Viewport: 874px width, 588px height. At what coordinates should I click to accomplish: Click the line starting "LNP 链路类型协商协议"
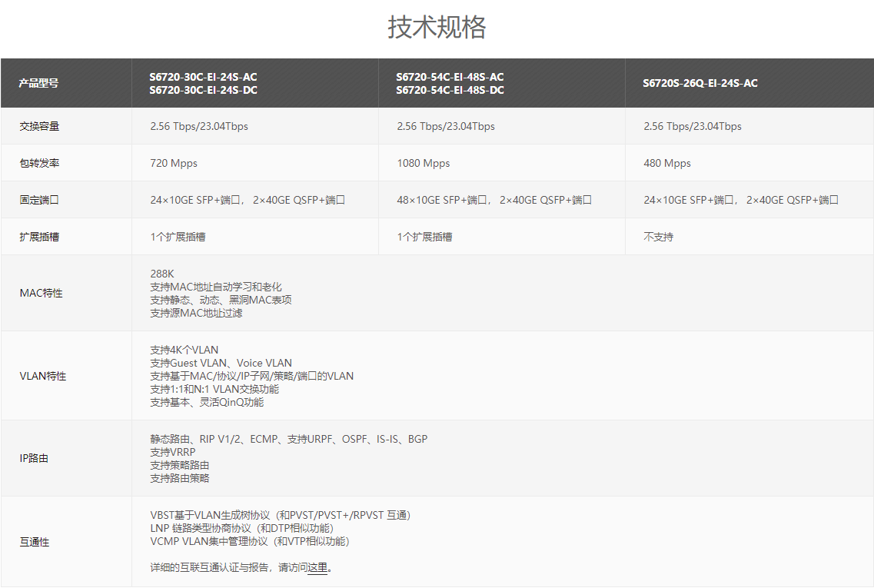242,528
